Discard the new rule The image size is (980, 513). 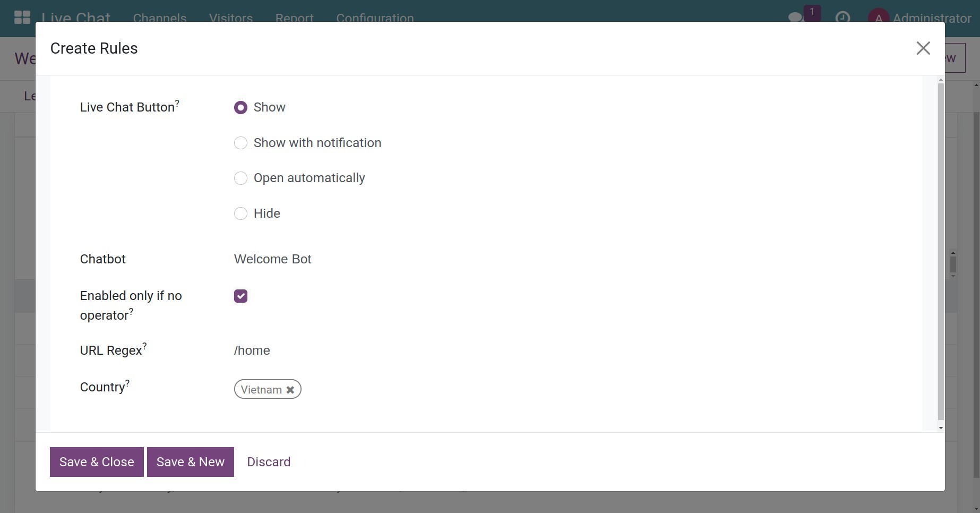pos(269,462)
